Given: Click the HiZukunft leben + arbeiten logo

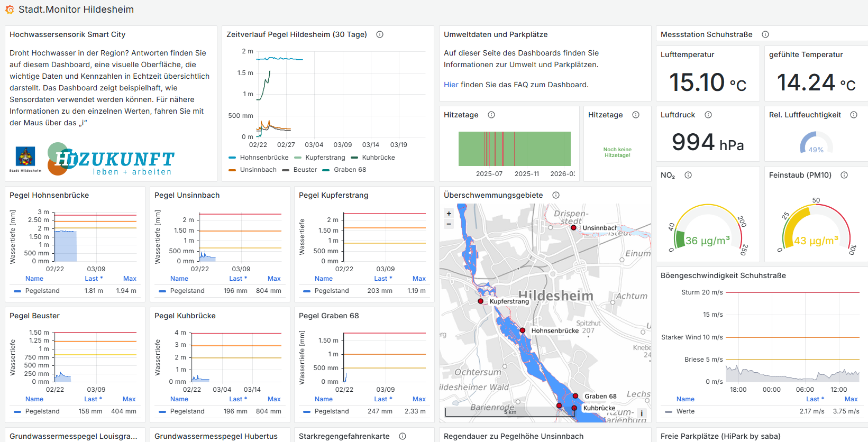Looking at the screenshot, I should [111, 159].
